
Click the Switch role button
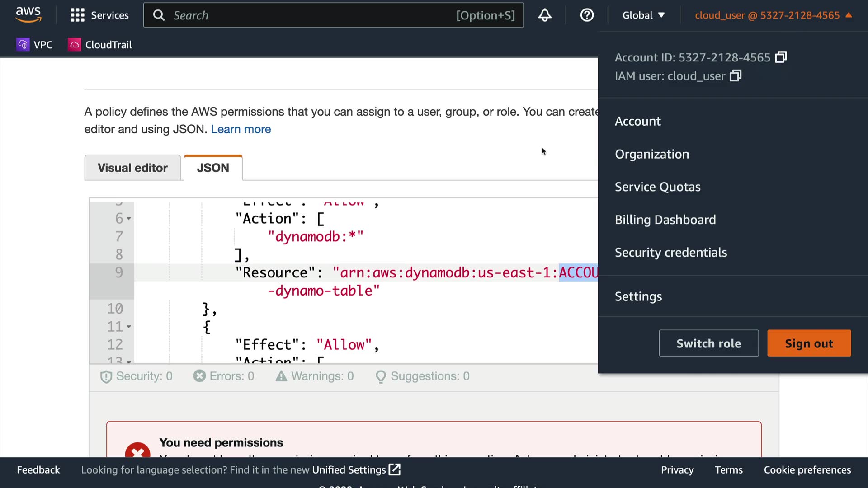(708, 343)
